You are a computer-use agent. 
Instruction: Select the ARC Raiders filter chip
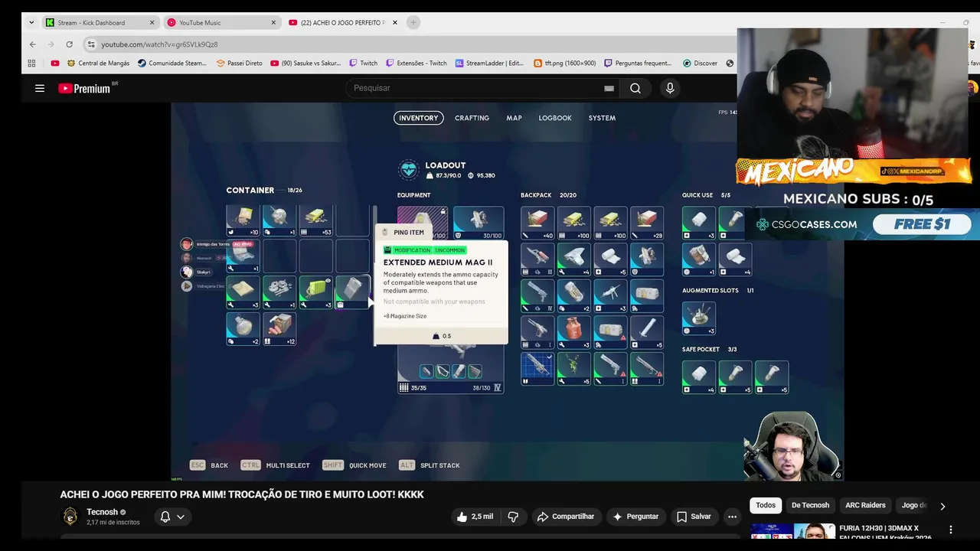(865, 505)
